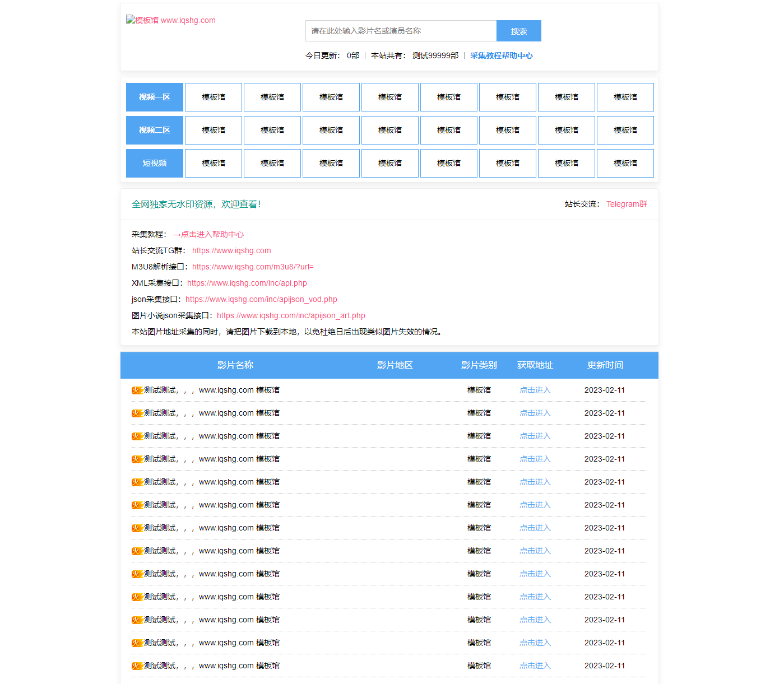The height and width of the screenshot is (684, 784).
Task: Click the hot icon in first table row
Action: (x=137, y=390)
